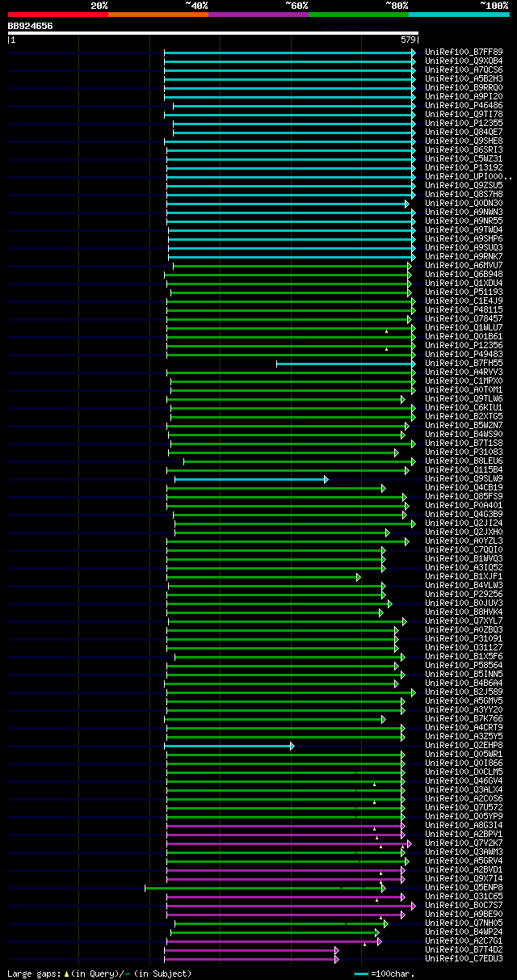Open hit UniRef100_B1XJF1
The image size is (517, 980).
pos(464,577)
